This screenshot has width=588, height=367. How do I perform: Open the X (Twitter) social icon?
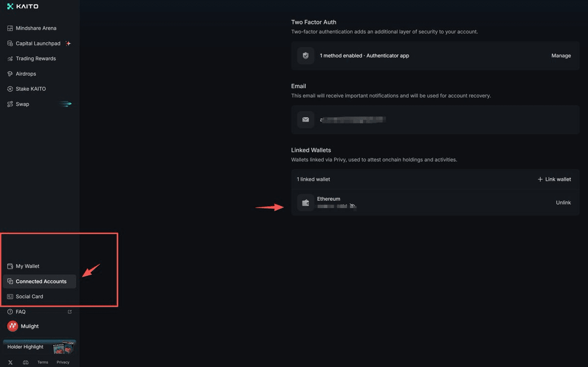tap(10, 363)
